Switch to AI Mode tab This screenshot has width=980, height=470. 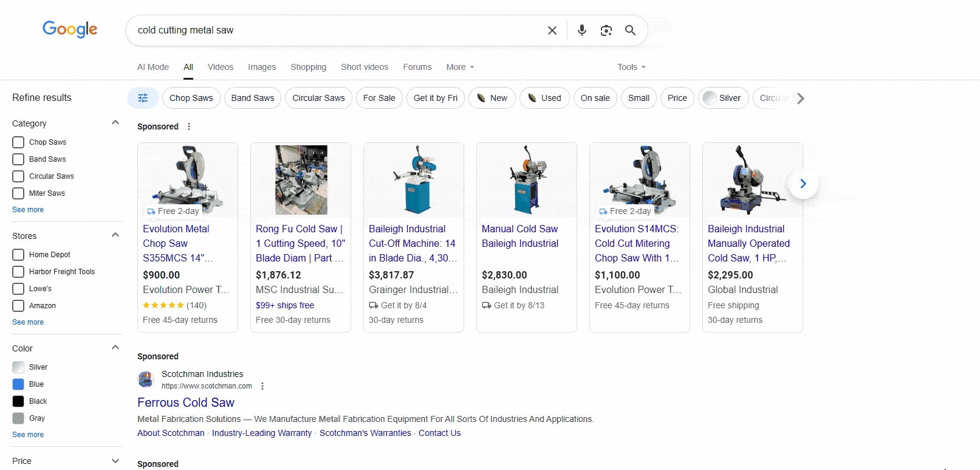click(x=153, y=67)
